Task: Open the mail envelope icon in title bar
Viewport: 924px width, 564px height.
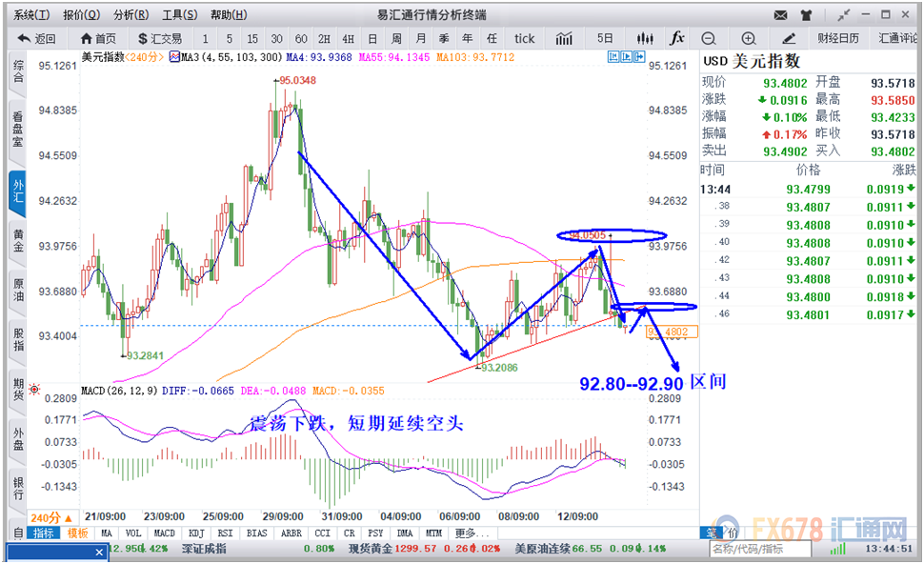Action: pyautogui.click(x=781, y=14)
